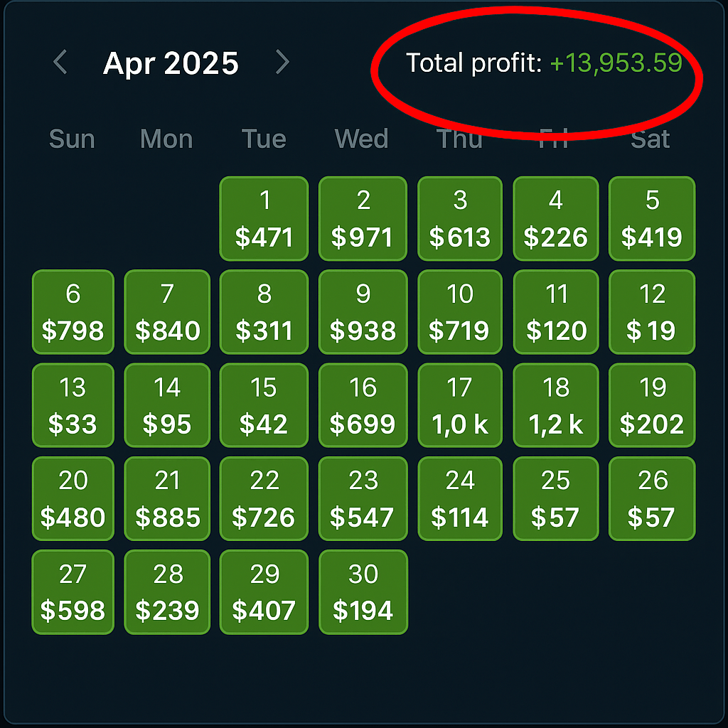Open April 17 tile showing 1,0 k

click(460, 405)
